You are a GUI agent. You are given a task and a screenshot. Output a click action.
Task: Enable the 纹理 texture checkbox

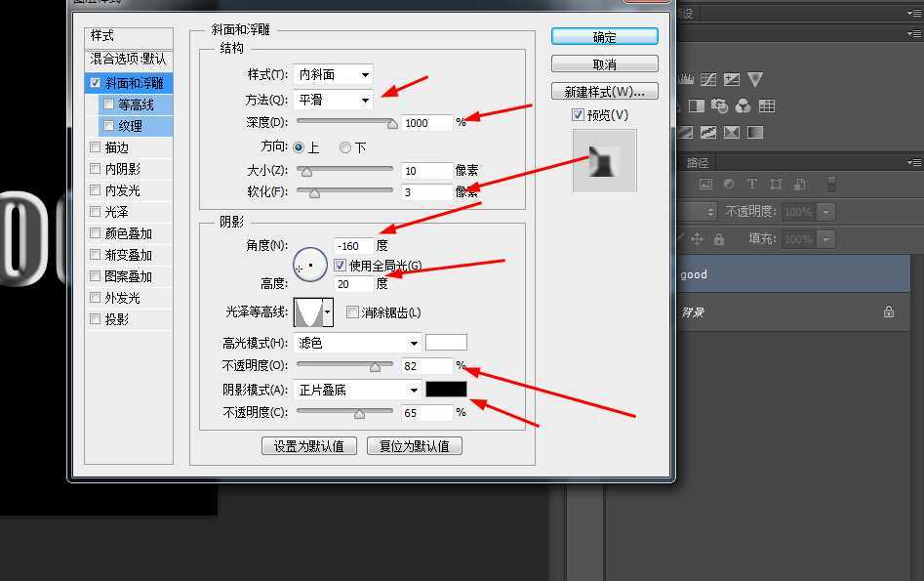(107, 125)
